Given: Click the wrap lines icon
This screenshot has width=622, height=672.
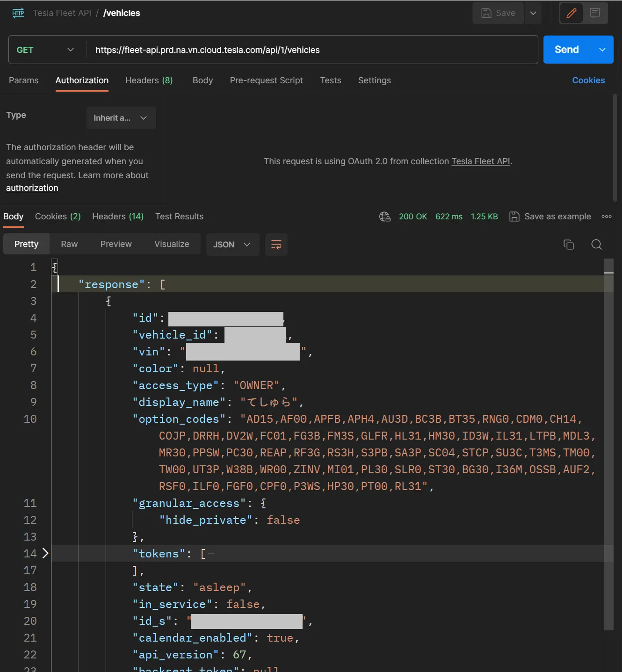Looking at the screenshot, I should click(276, 245).
